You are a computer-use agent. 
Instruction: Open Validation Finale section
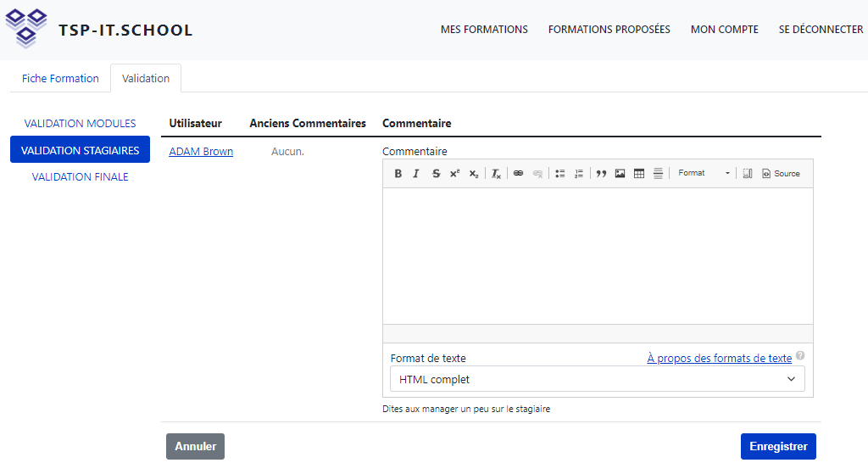80,176
